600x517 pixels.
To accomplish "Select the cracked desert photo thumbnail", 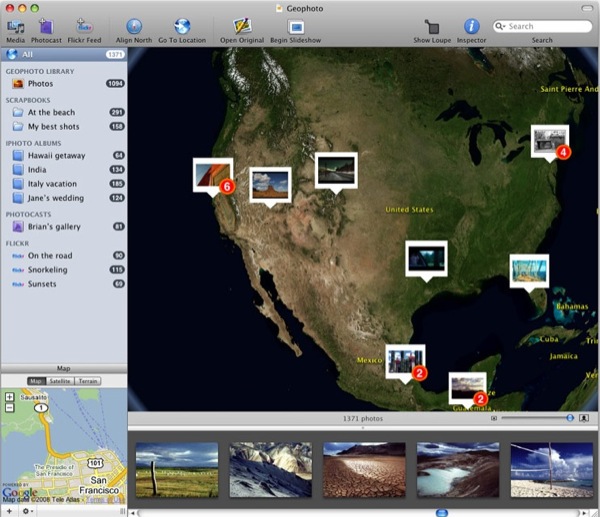I will tap(364, 469).
